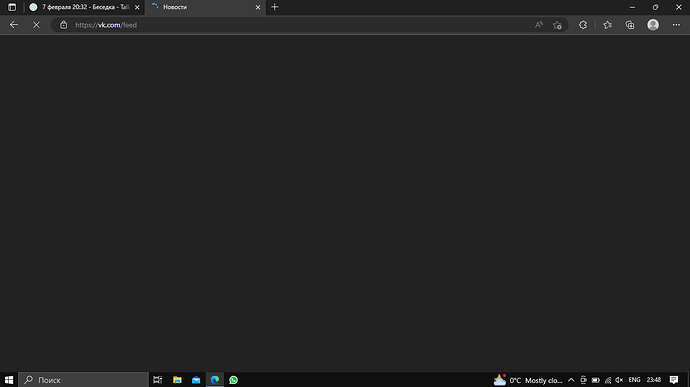Open the browser profile avatar
Viewport: 690px width, 387px height.
(653, 25)
